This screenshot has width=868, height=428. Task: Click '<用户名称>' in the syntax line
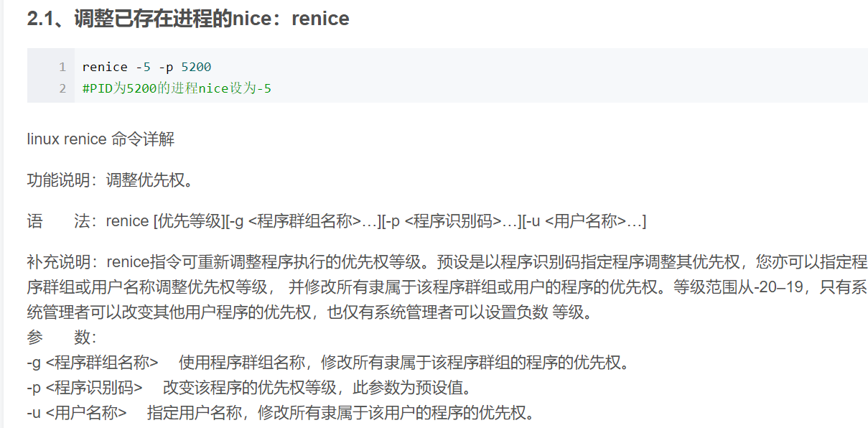(586, 221)
